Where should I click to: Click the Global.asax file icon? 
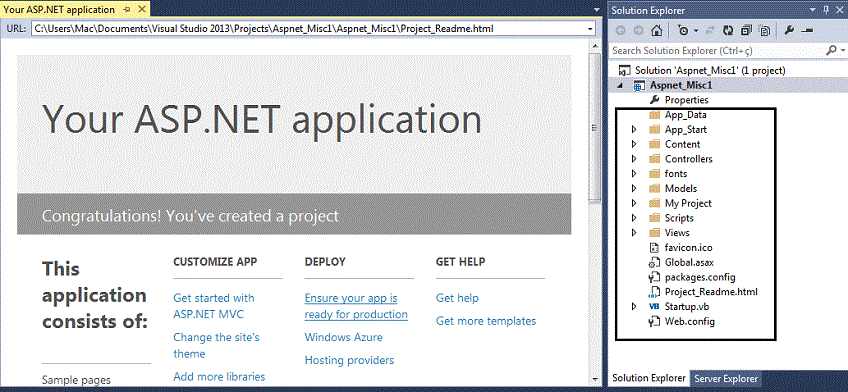point(654,263)
